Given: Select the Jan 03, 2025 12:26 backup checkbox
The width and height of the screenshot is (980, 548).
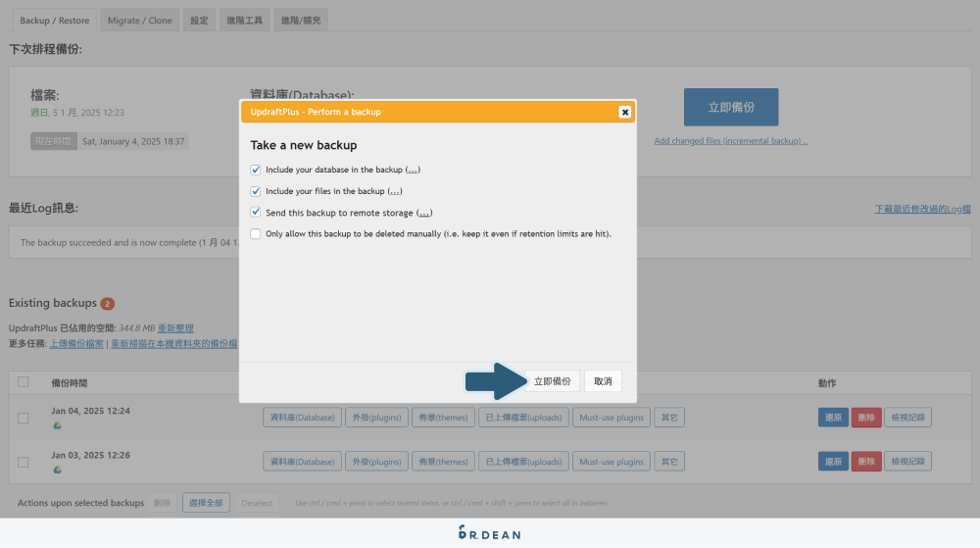Looking at the screenshot, I should coord(24,463).
